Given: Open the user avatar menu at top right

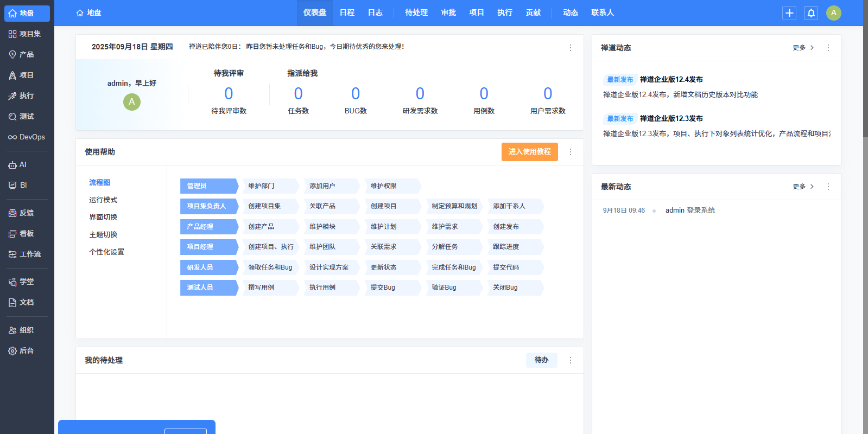Looking at the screenshot, I should [x=833, y=13].
